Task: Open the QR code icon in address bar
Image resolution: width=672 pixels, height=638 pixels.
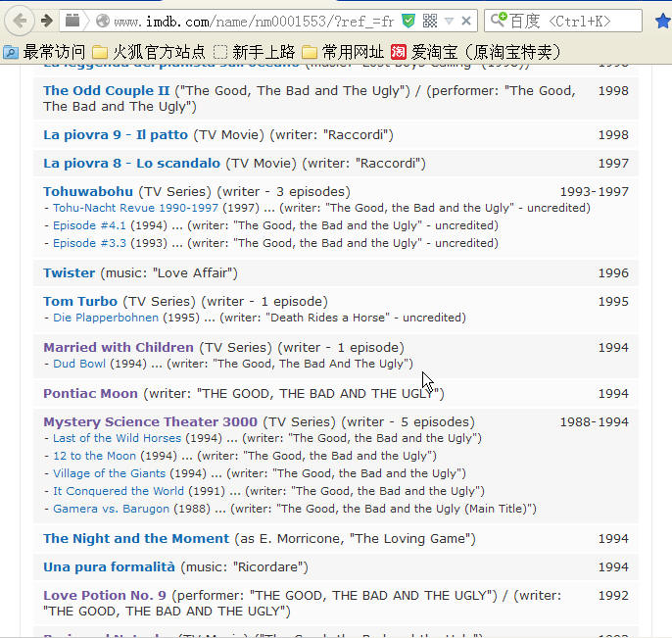Action: (x=429, y=21)
